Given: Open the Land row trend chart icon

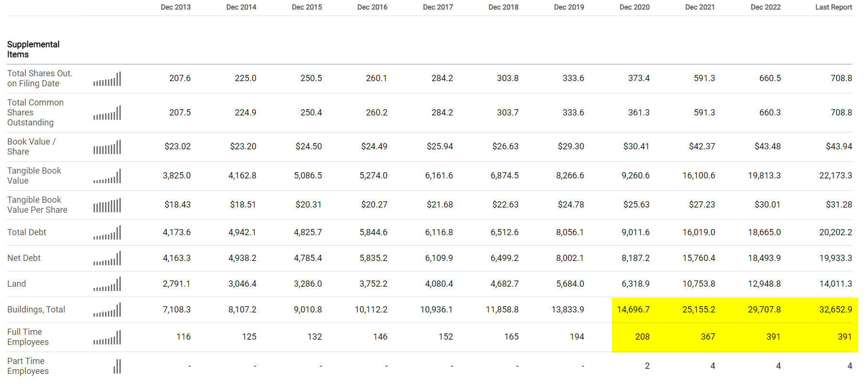Looking at the screenshot, I should click(107, 284).
